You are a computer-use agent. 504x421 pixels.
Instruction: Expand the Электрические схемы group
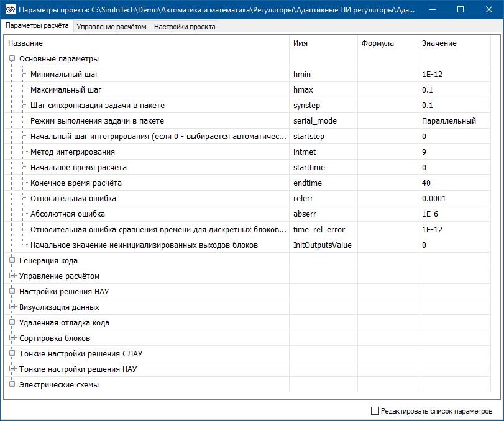[12, 385]
